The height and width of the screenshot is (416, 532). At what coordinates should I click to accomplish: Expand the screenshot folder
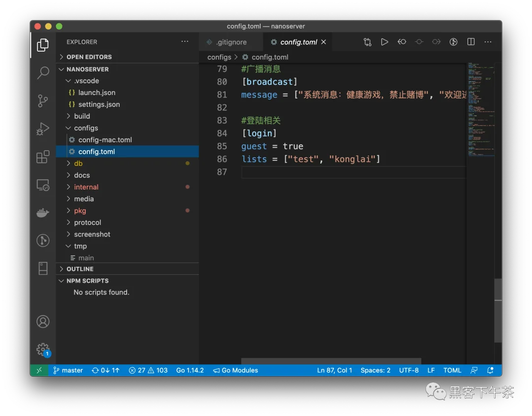[x=128, y=234]
